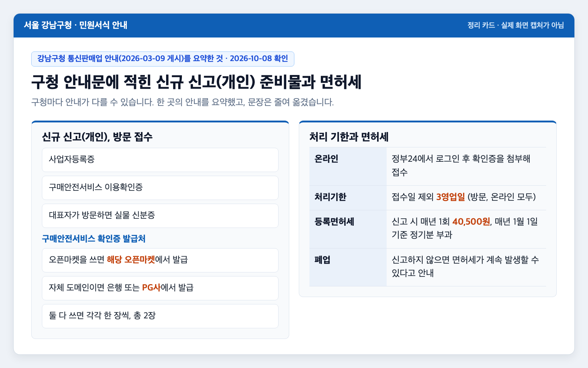588x368 pixels.
Task: Click the main heading '구청 안내문에 적힌 신규 신고(개인) 준비물과 면허세'
Action: [197, 82]
